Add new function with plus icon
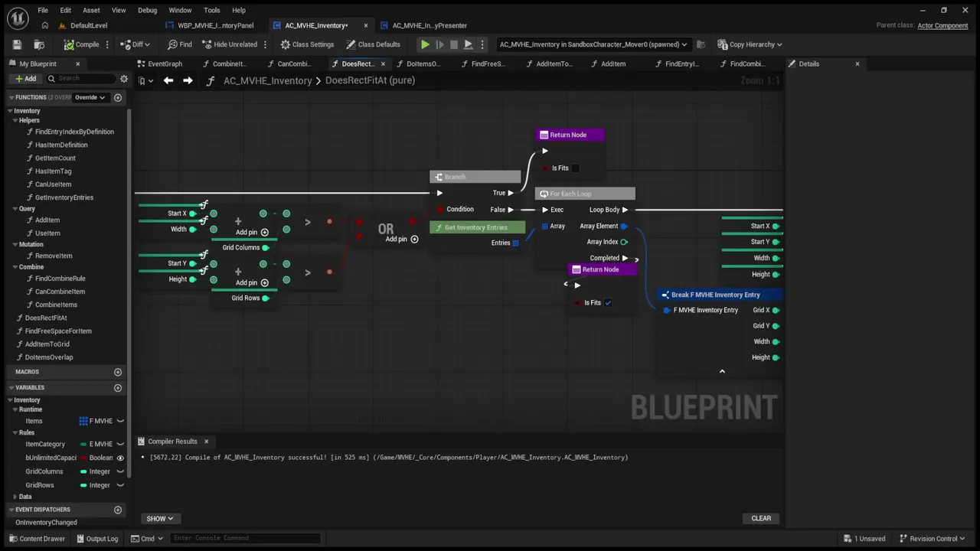The width and height of the screenshot is (980, 551). [118, 97]
